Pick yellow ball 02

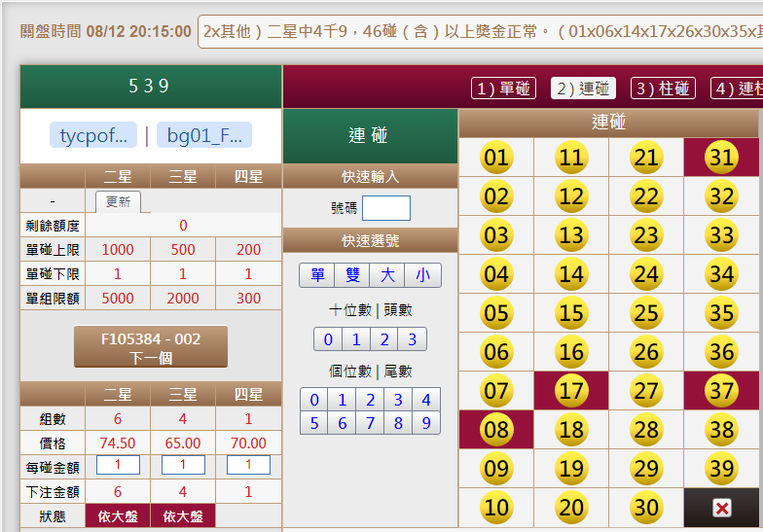496,196
